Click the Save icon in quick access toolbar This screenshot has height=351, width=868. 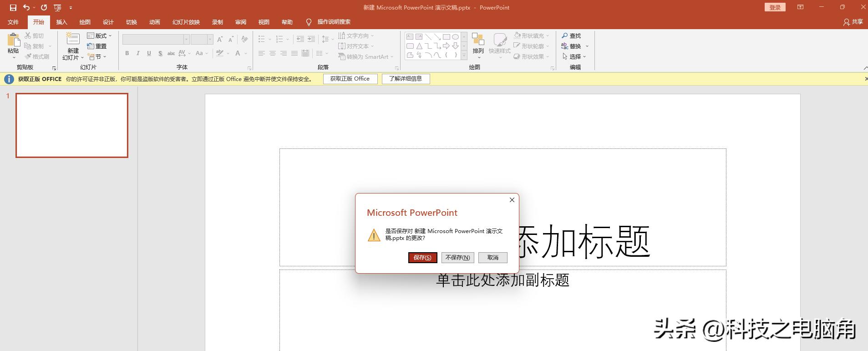point(13,8)
